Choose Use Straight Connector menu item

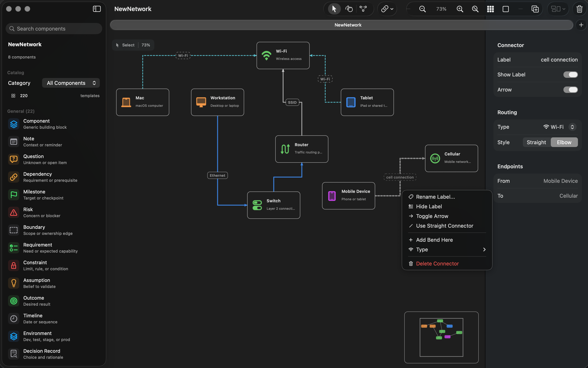point(447,226)
